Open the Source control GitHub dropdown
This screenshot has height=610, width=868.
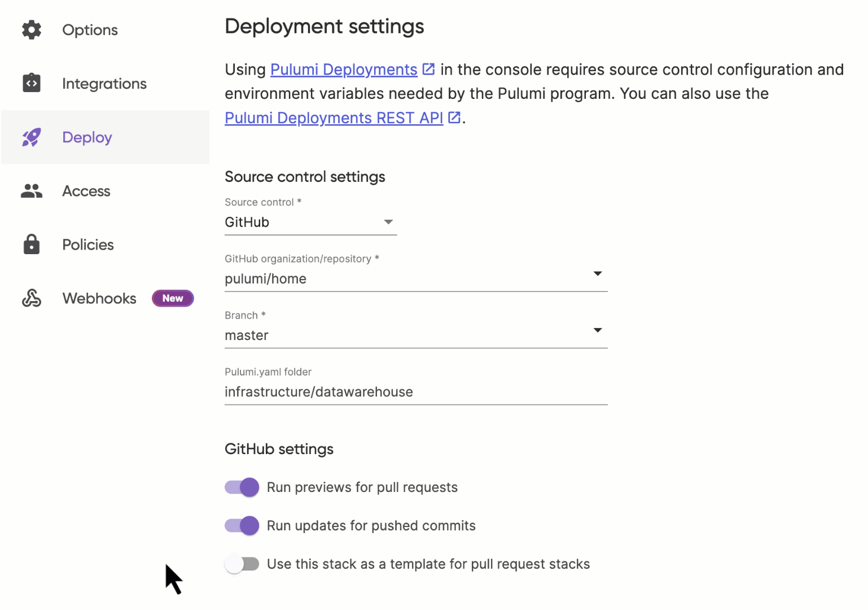[x=310, y=223]
